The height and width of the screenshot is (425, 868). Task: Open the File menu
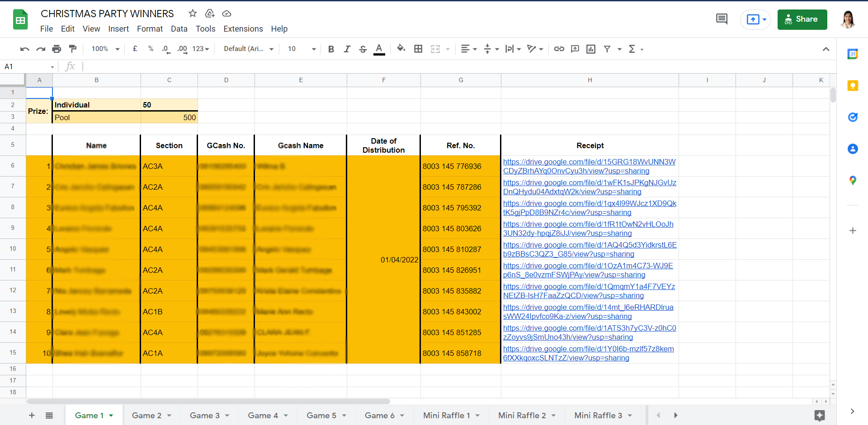click(47, 29)
